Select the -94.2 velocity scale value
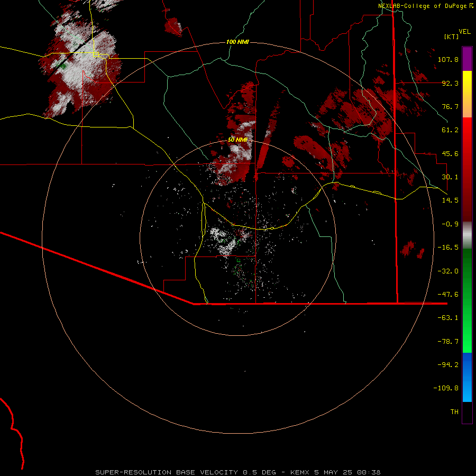This screenshot has height=476, width=476. (x=448, y=365)
